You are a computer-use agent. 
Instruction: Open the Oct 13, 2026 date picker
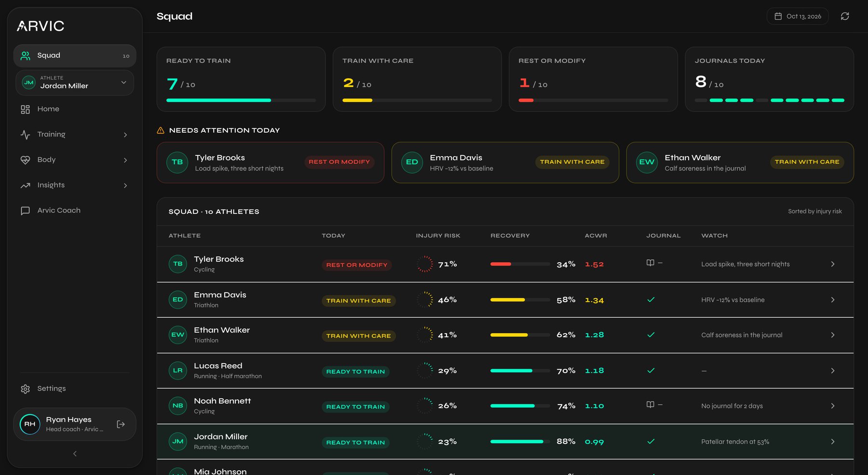pyautogui.click(x=798, y=16)
